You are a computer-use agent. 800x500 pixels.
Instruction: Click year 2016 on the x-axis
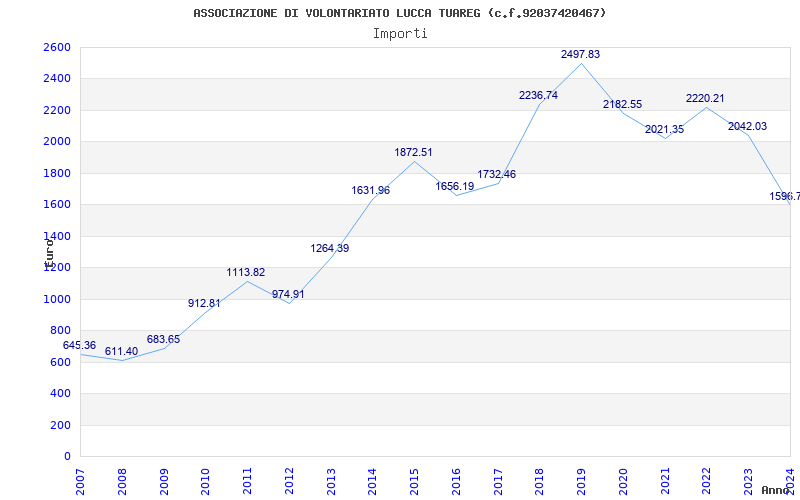457,482
